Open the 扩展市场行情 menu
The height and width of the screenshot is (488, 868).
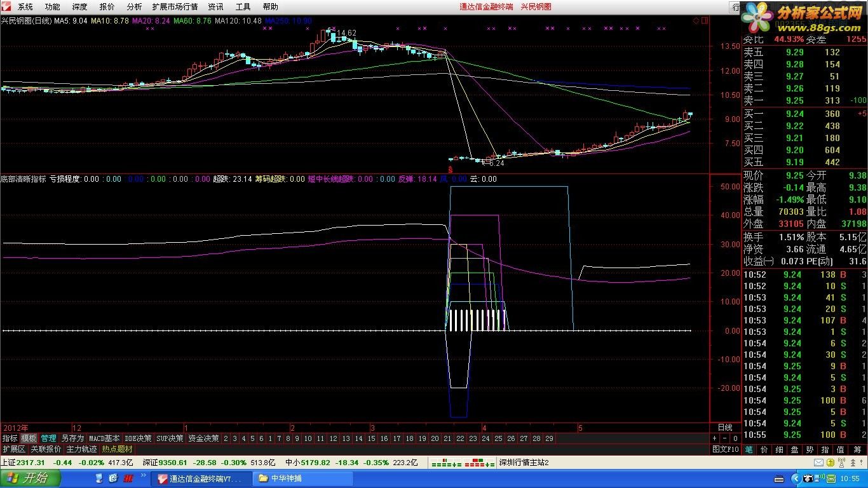click(x=175, y=6)
